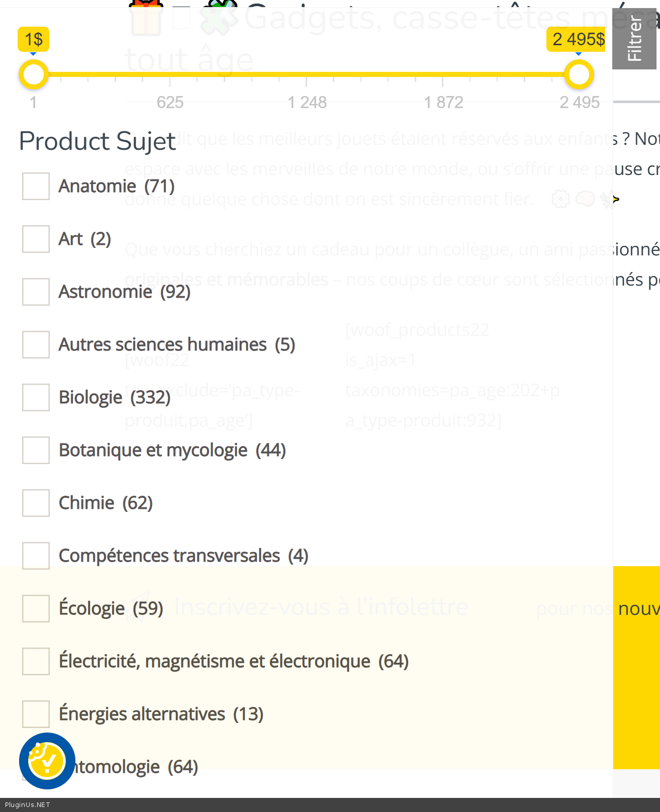The image size is (660, 812).
Task: Click the price slider track near 1 248
Action: click(307, 74)
